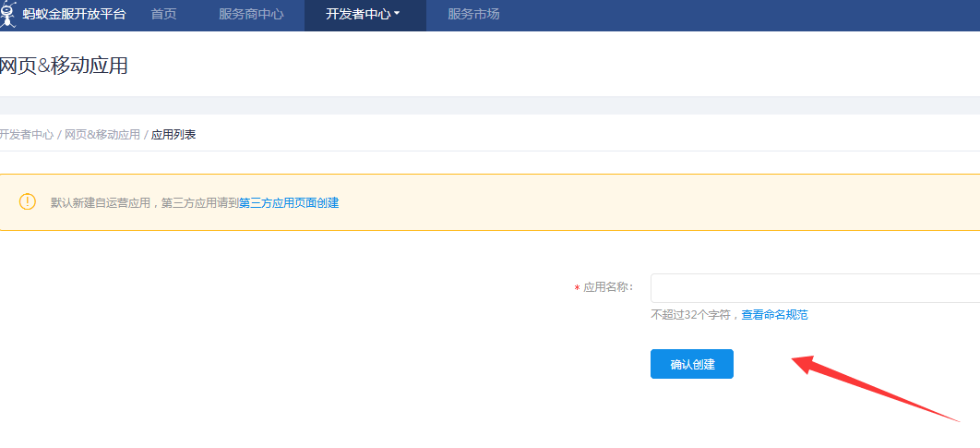Click 网页&移动应用 in the breadcrumb trail

pos(102,135)
